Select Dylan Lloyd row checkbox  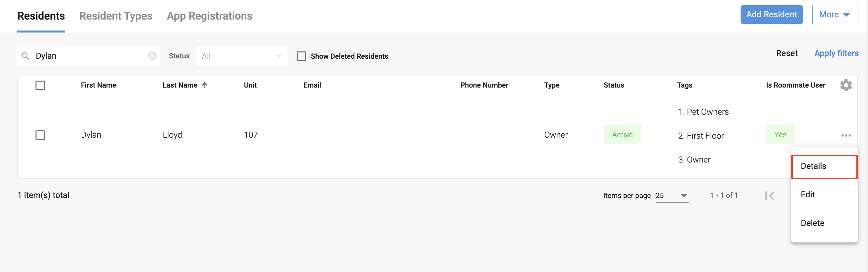click(x=40, y=135)
